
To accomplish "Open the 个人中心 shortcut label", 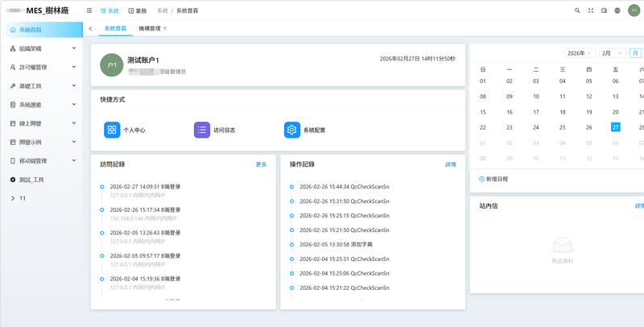I will (x=134, y=130).
